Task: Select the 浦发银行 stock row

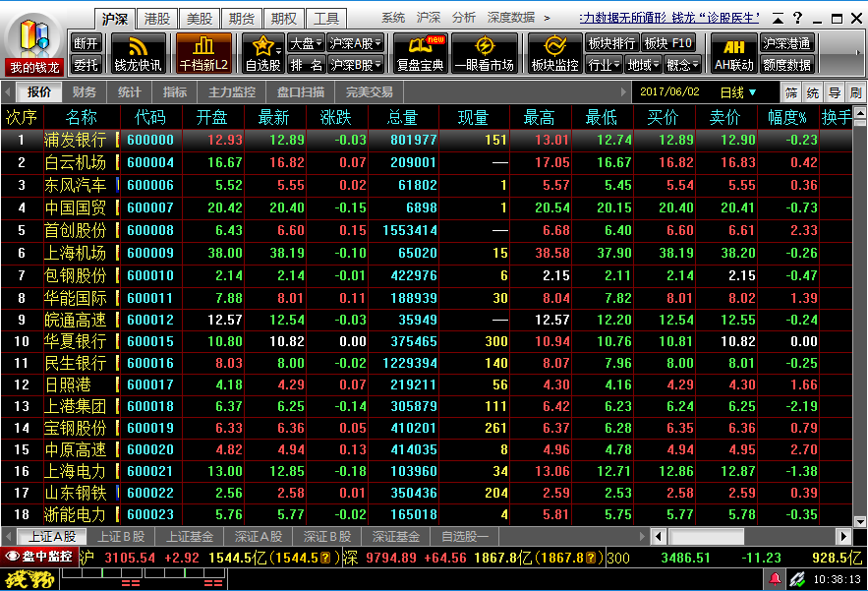Action: click(427, 140)
